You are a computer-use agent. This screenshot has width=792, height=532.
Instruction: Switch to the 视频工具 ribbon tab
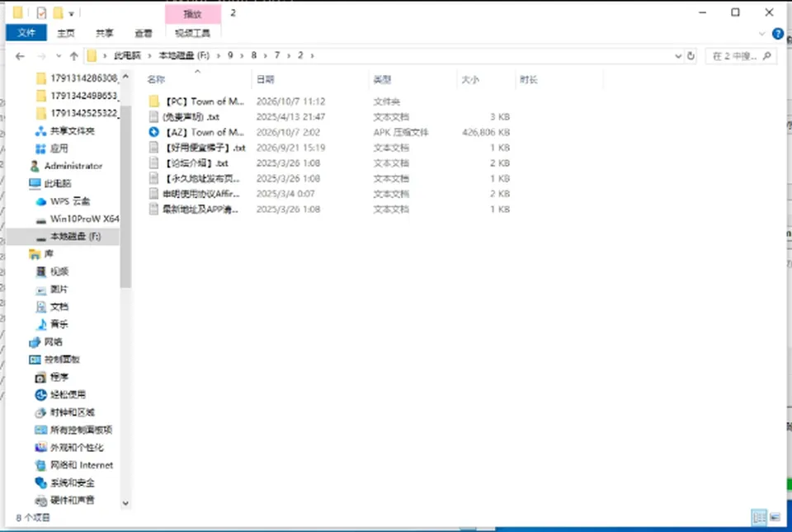[192, 33]
